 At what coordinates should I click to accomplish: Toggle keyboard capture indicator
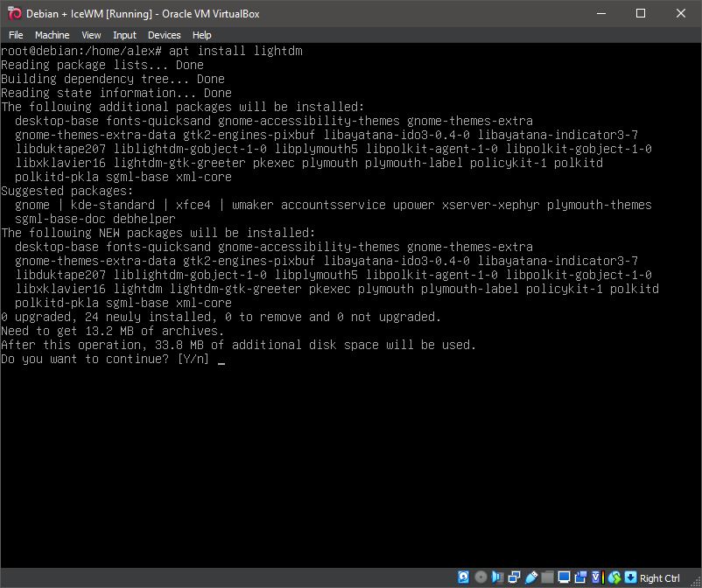630,577
